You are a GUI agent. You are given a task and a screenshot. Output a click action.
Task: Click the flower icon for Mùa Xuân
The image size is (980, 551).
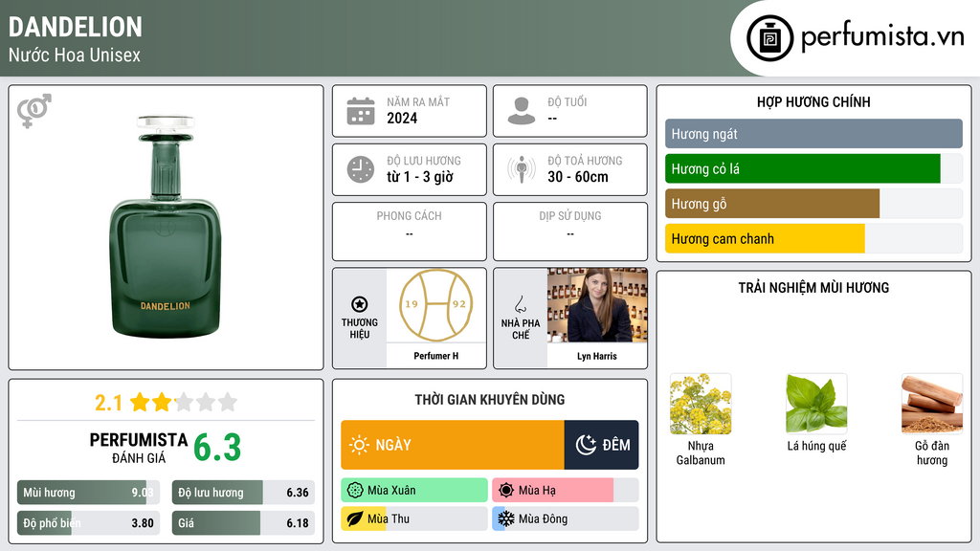pyautogui.click(x=355, y=491)
